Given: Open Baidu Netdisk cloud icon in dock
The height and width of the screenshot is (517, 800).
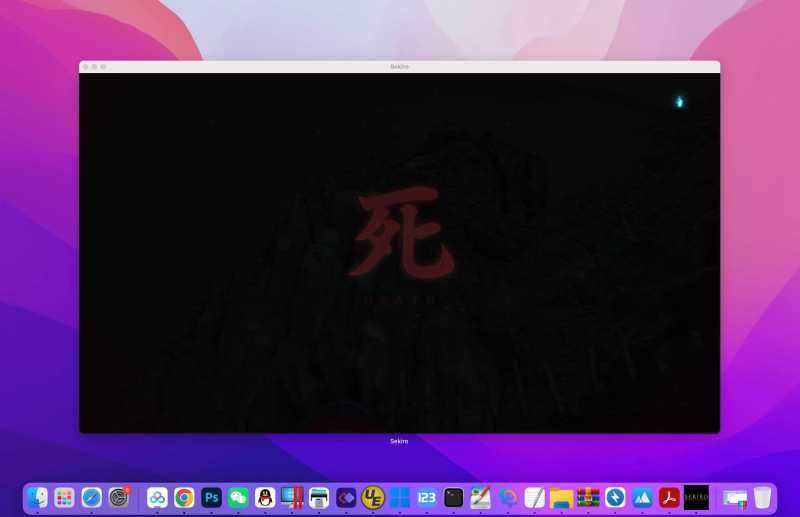Looking at the screenshot, I should coord(157,498).
